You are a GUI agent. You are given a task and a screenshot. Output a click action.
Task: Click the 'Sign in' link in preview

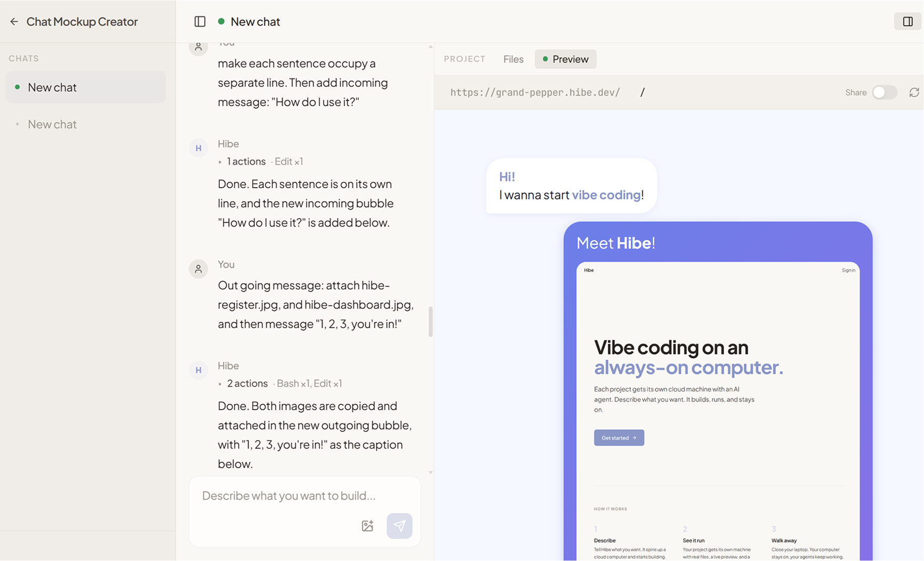coord(848,270)
